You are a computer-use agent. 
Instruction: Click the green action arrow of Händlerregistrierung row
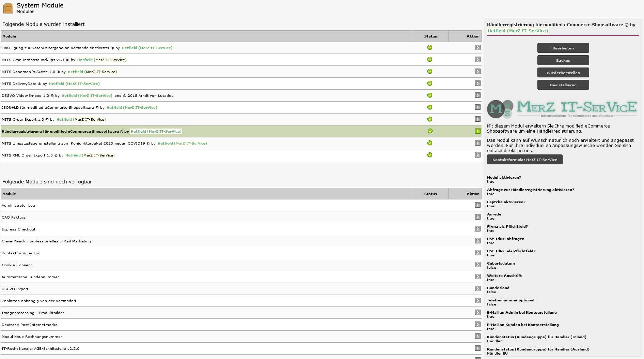478,131
